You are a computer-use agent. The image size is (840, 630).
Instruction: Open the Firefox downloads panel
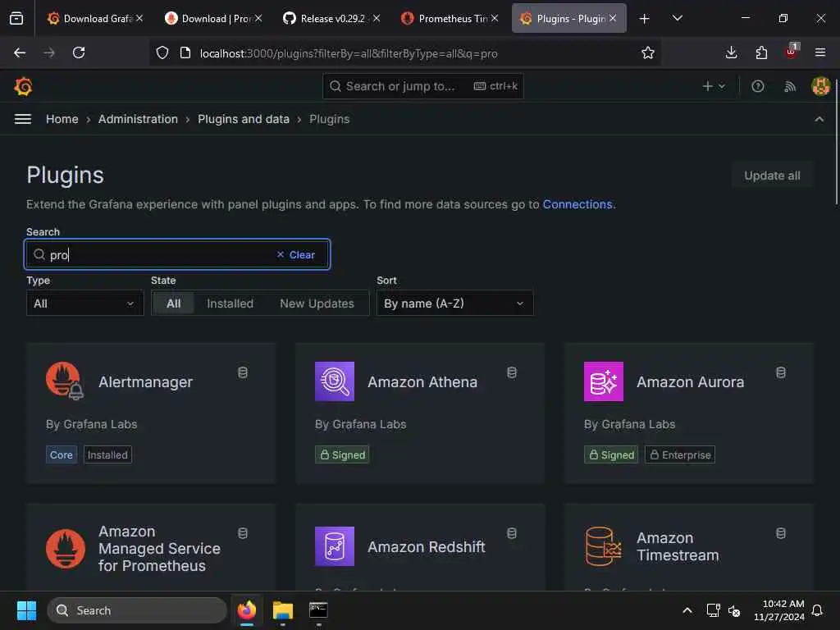click(731, 52)
